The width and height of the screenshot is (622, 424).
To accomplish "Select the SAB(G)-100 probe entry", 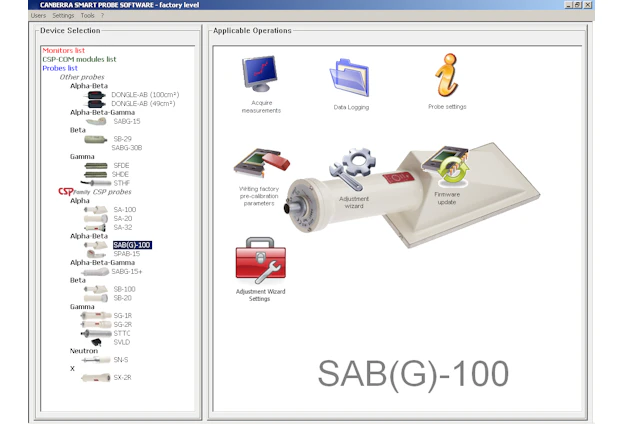I will [x=132, y=245].
